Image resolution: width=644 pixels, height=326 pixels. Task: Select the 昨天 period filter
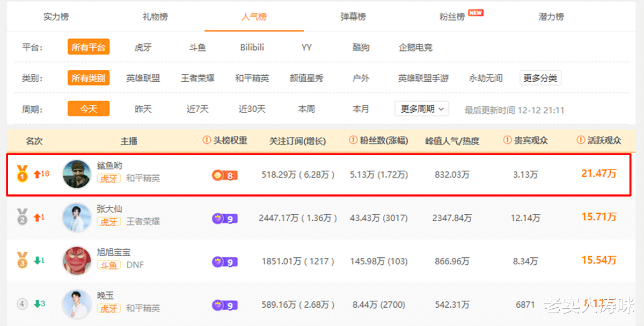[143, 109]
